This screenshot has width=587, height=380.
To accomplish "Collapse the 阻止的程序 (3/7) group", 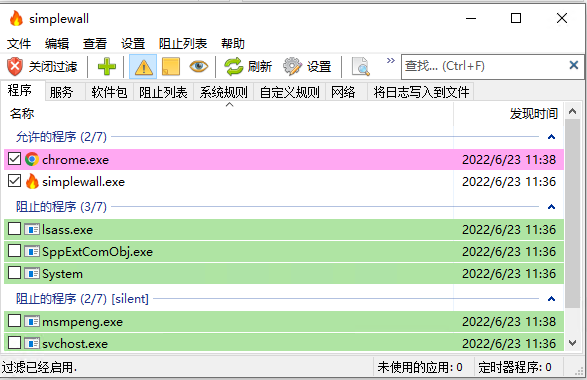I will [551, 207].
